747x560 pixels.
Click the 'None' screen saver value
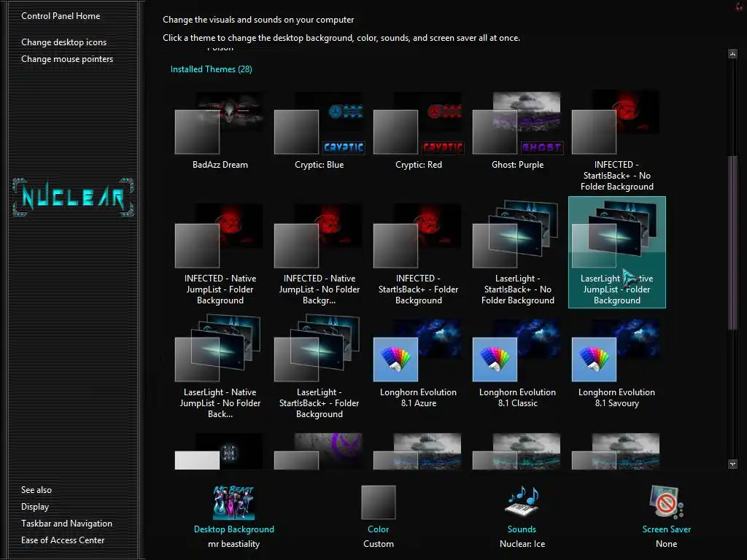[666, 544]
